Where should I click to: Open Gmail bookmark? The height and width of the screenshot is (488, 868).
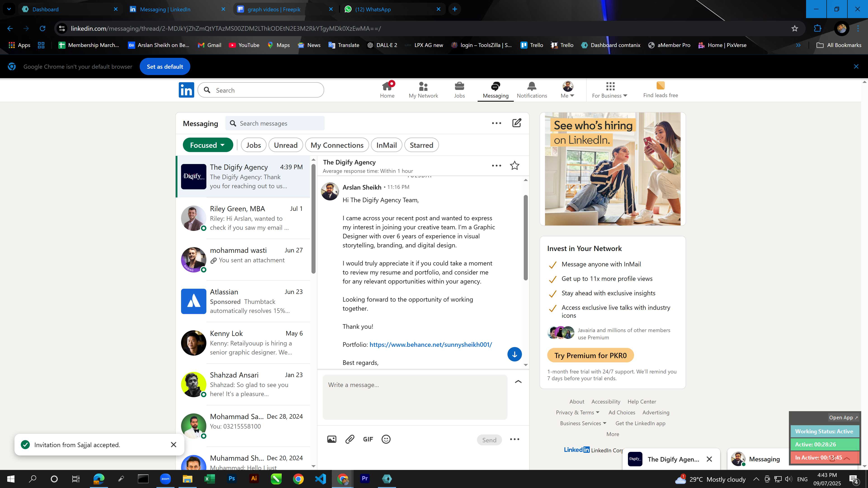click(209, 45)
